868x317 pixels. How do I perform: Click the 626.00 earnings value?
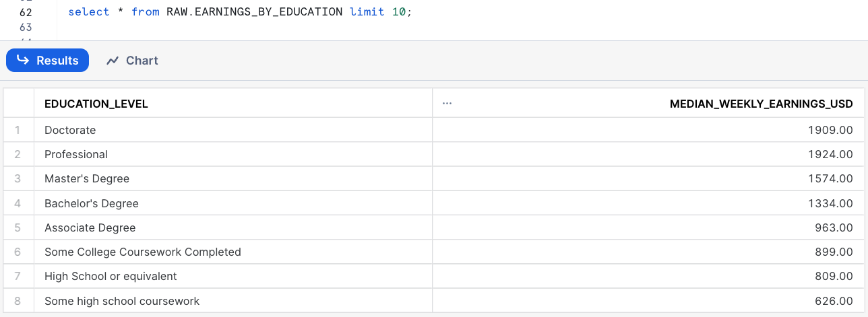tap(834, 301)
